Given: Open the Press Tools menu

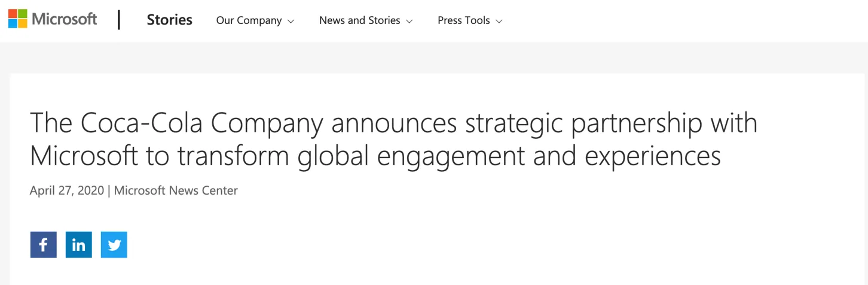Looking at the screenshot, I should pyautogui.click(x=463, y=20).
